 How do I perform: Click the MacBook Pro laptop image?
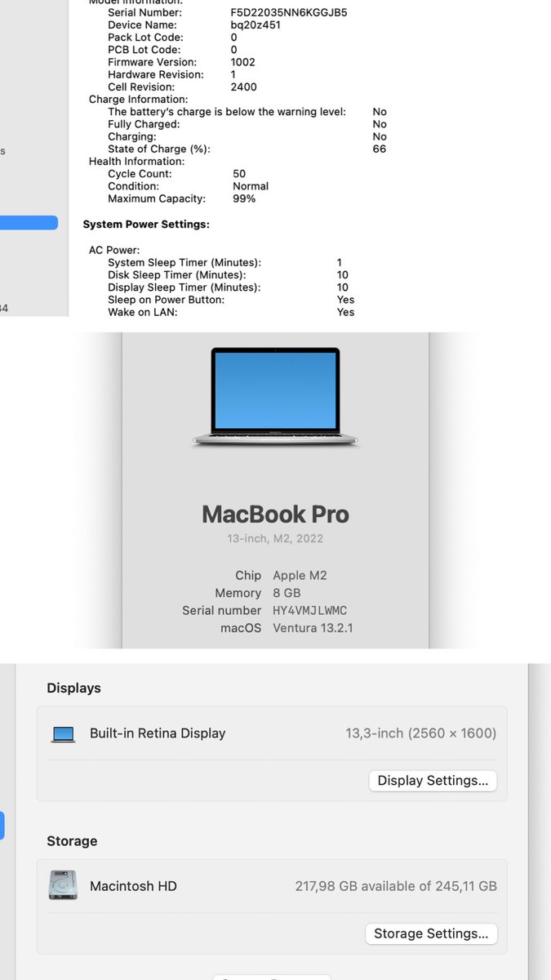[x=275, y=397]
